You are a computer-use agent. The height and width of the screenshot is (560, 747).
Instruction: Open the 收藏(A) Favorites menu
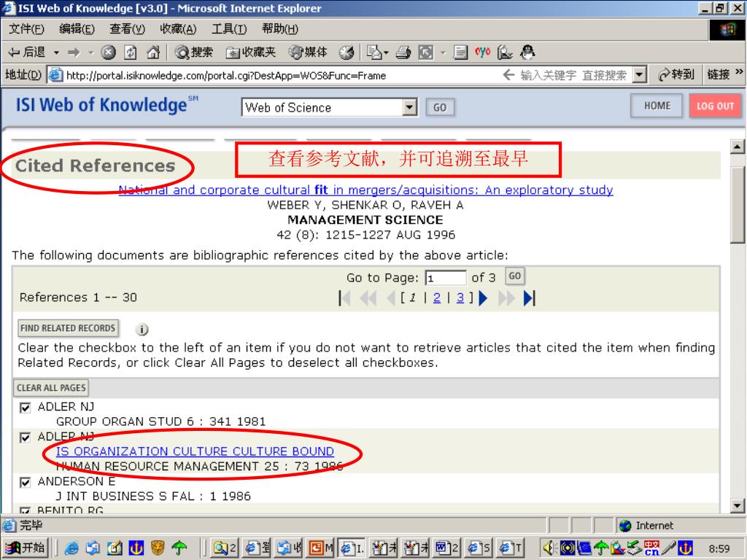(x=178, y=29)
